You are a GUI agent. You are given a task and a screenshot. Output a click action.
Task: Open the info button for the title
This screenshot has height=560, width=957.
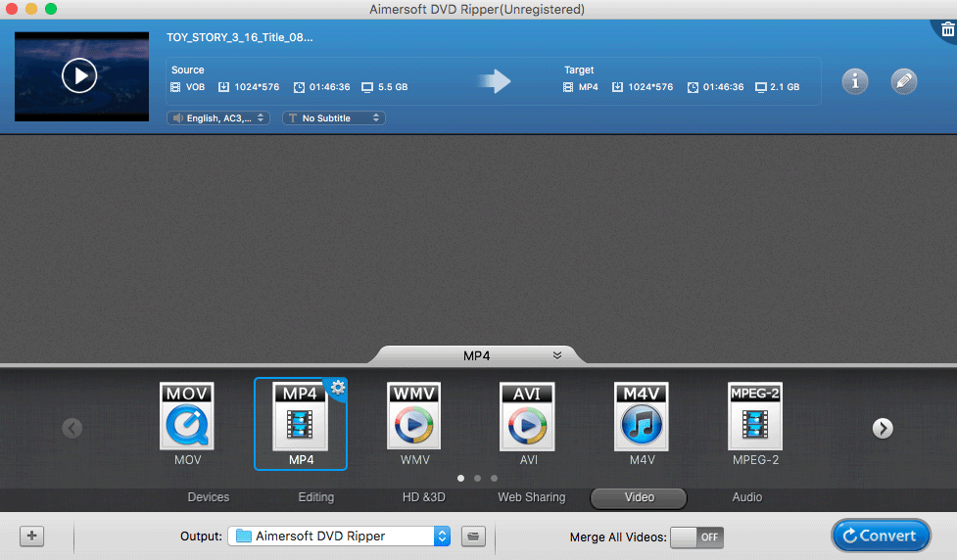[854, 81]
